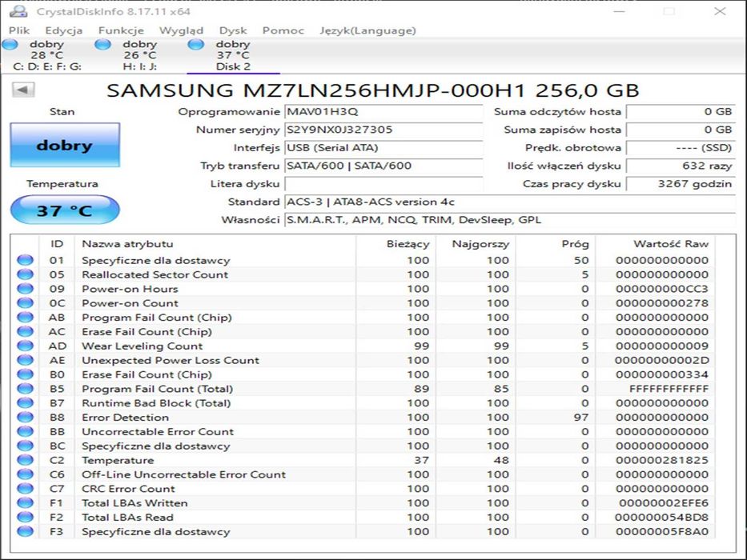747x560 pixels.
Task: Select the CRC Error Count row text
Action: click(128, 489)
